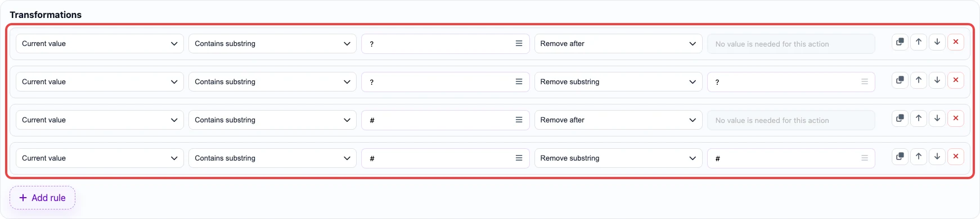
Task: Duplicate the '#' Remove substring rule
Action: 900,157
